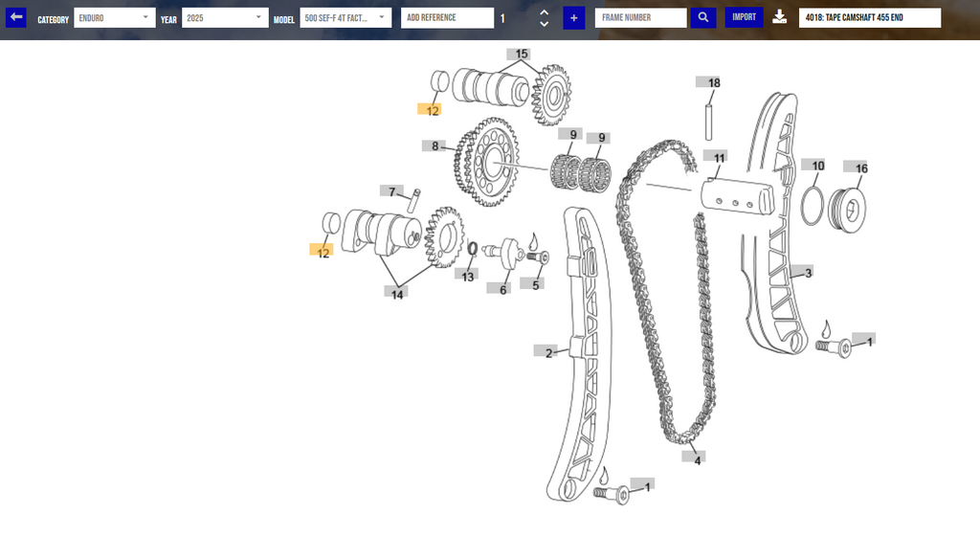The height and width of the screenshot is (536, 980).
Task: Click part label 4 for timing chain
Action: 697,460
